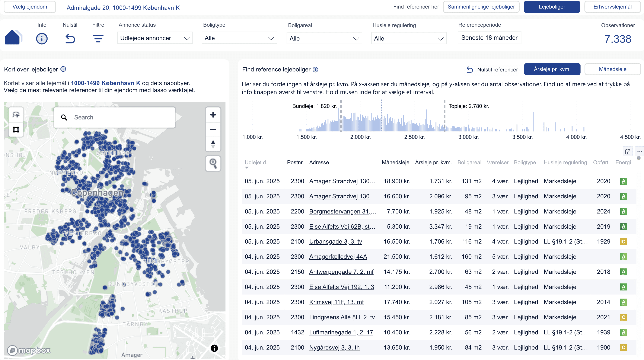Select the rectangle selection tool on map
This screenshot has width=644, height=360.
(16, 129)
